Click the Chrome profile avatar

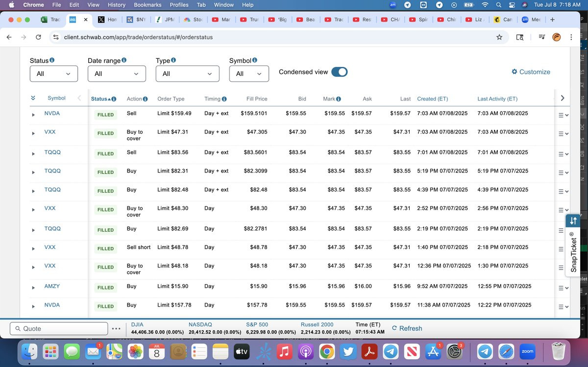pos(556,37)
